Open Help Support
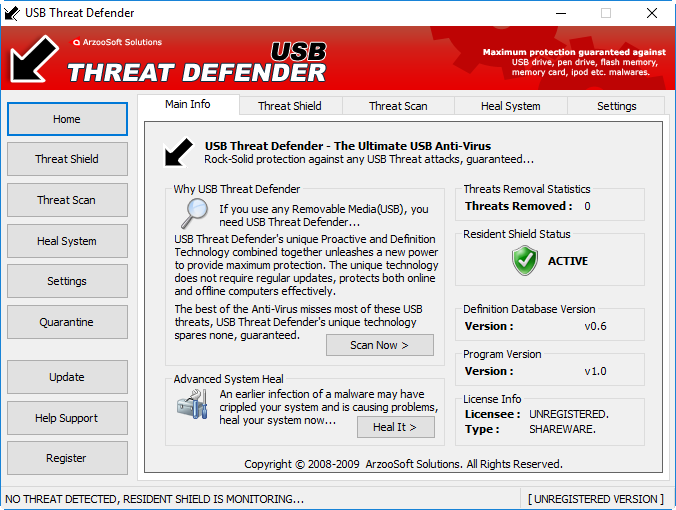The width and height of the screenshot is (676, 510). 67,418
